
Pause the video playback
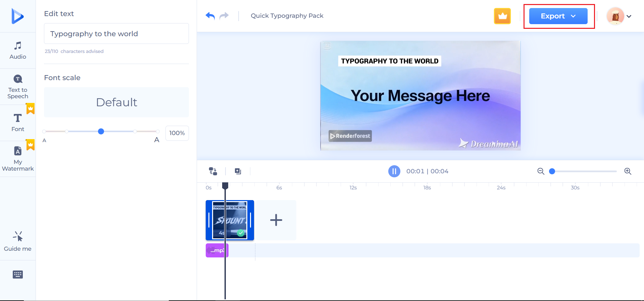point(394,171)
